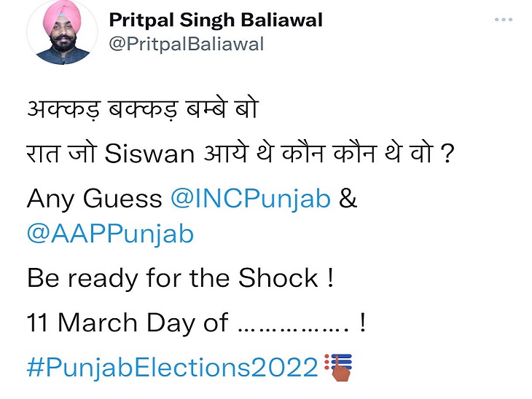The width and height of the screenshot is (532, 399).
Task: Click the text '11 March Day of'
Action: (x=128, y=322)
